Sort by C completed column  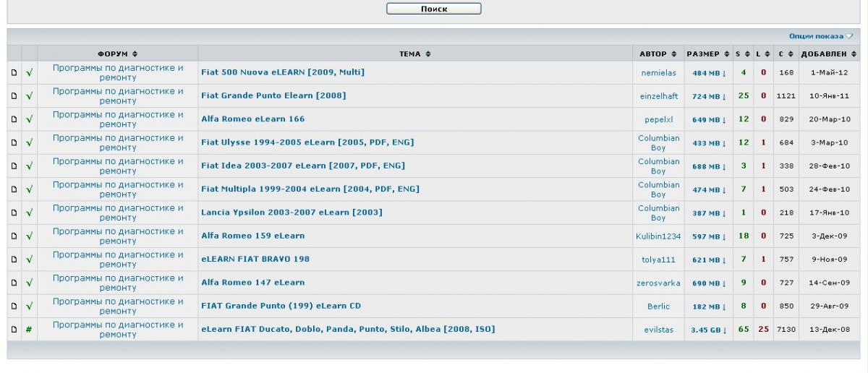click(x=786, y=54)
